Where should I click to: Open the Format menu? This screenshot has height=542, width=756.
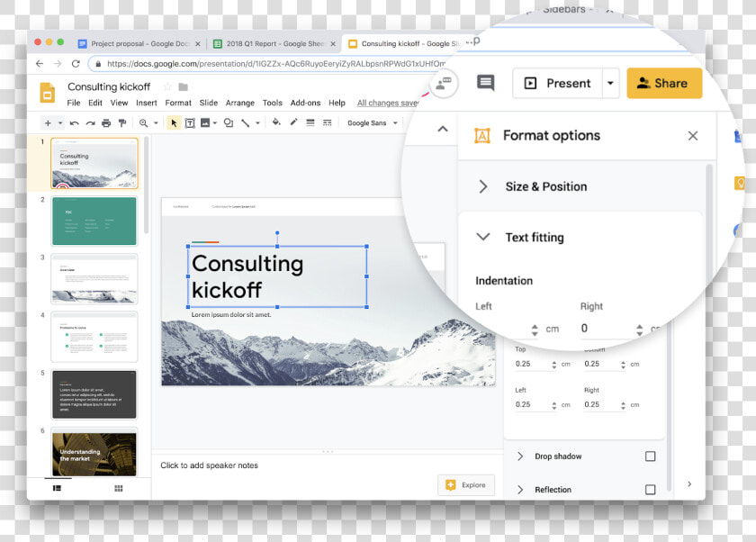click(178, 103)
